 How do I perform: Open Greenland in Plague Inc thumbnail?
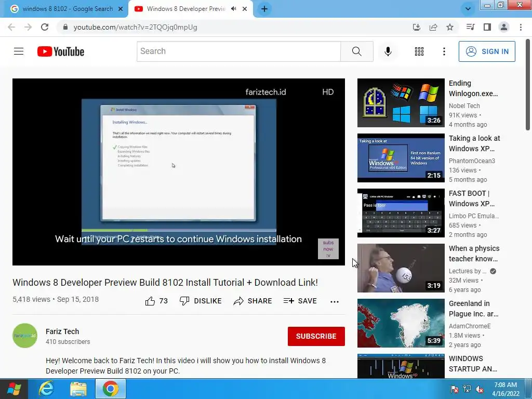click(x=401, y=323)
